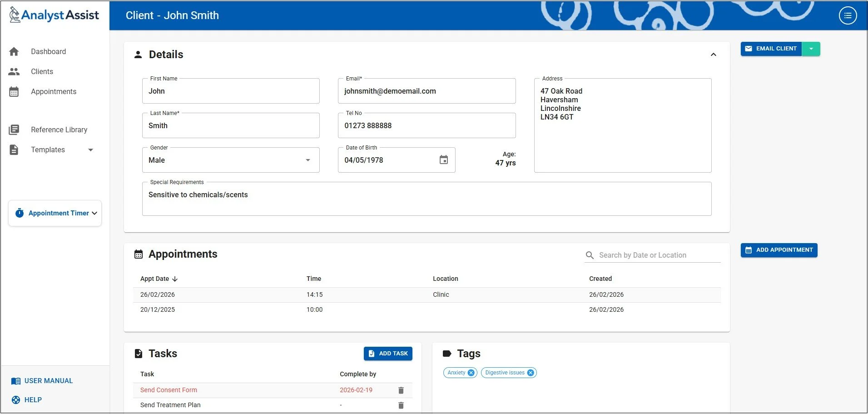Click the 2026-02-19 due date
This screenshot has width=868, height=414.
coord(356,390)
